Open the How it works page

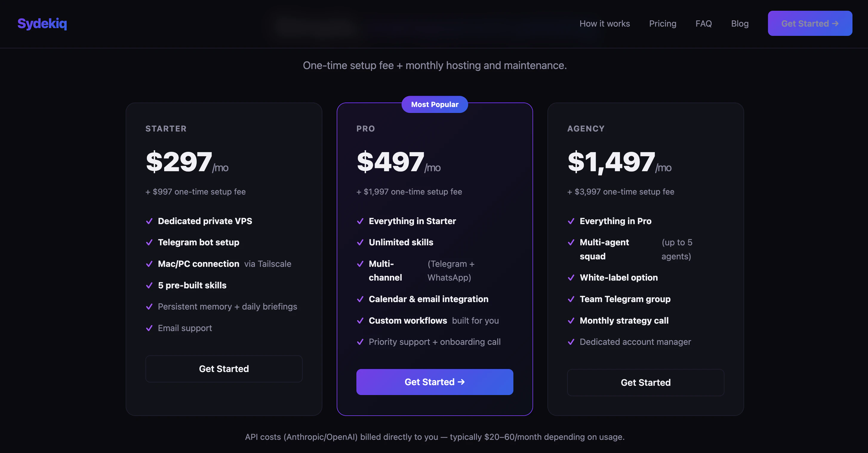tap(604, 23)
